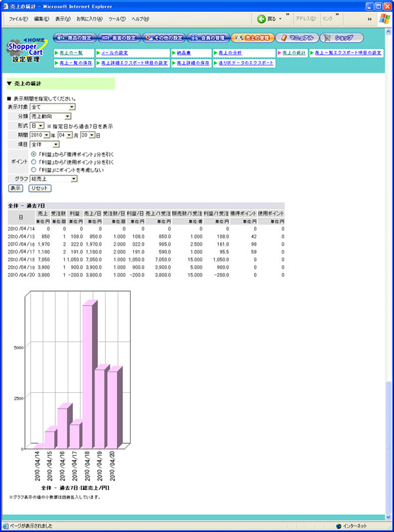Open the その他の設定 navigation tab
Viewport: 394px width, 532px height.
click(164, 37)
